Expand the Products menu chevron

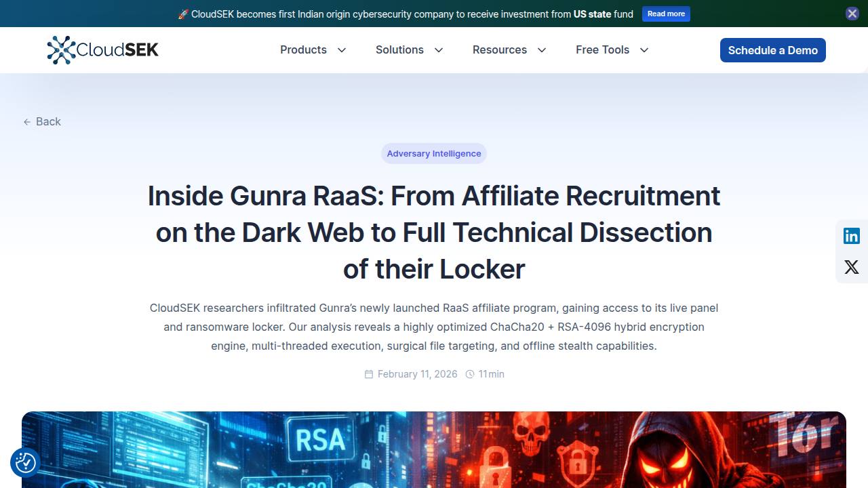coord(342,50)
